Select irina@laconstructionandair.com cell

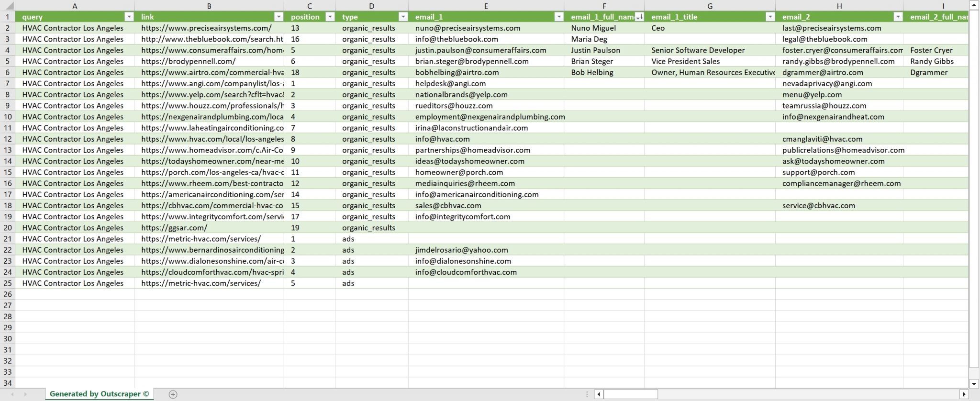click(486, 128)
